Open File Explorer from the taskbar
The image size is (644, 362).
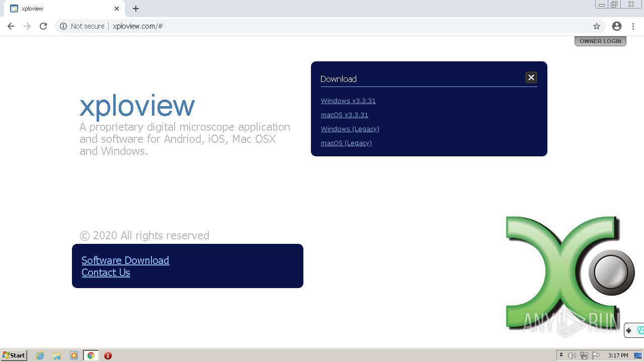click(57, 355)
